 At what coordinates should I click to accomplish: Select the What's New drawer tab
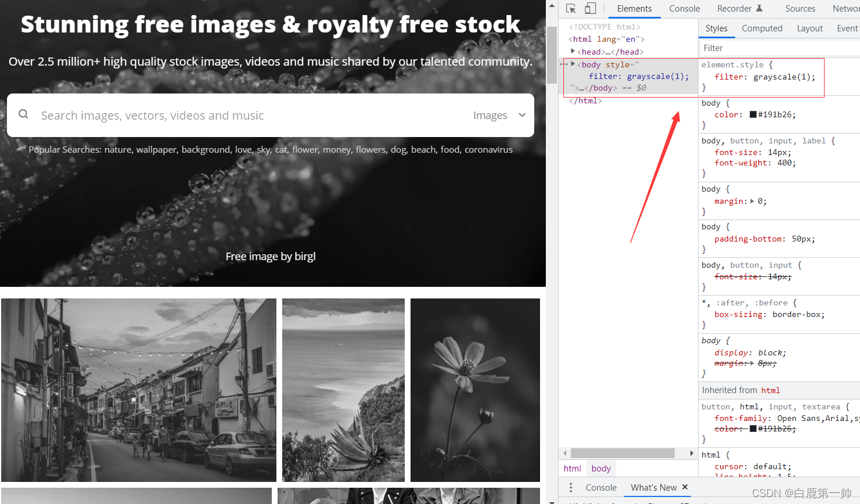tap(654, 488)
